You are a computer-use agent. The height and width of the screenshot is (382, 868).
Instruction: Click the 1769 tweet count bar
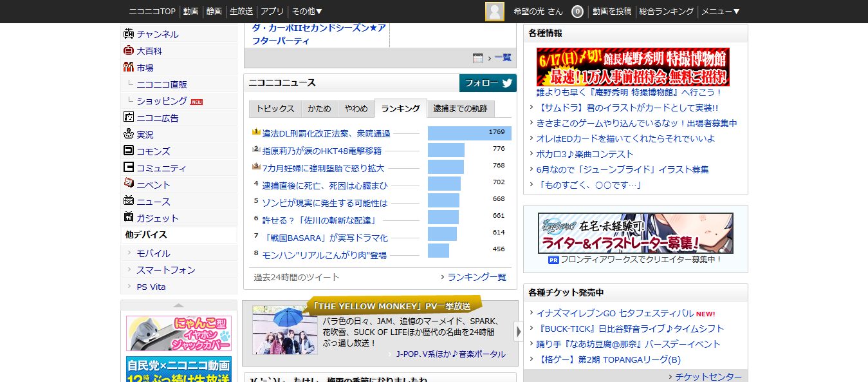[x=470, y=133]
